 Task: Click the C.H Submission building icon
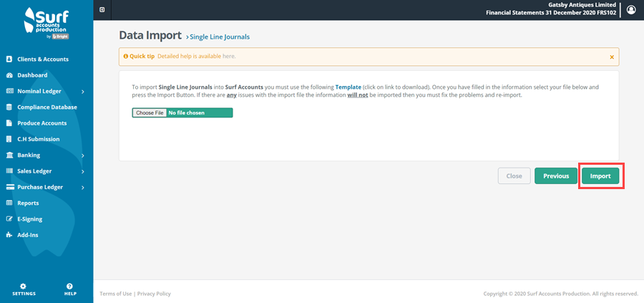pyautogui.click(x=9, y=140)
